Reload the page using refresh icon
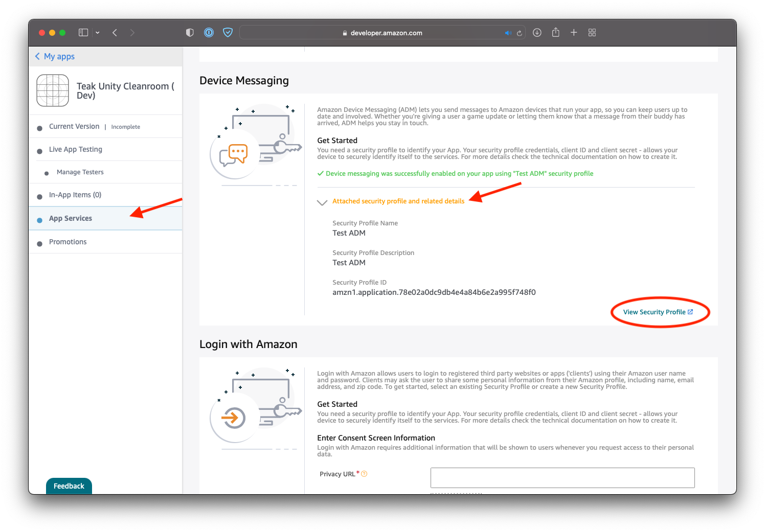Screen dimensions: 765x532 click(519, 33)
